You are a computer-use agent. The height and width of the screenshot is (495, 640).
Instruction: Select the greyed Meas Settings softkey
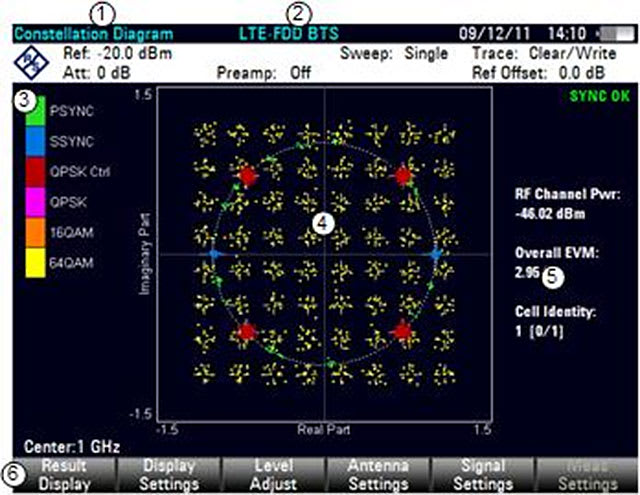tap(587, 475)
